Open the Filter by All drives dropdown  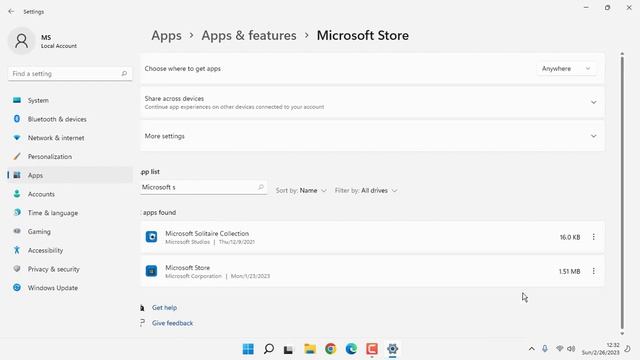(x=366, y=191)
